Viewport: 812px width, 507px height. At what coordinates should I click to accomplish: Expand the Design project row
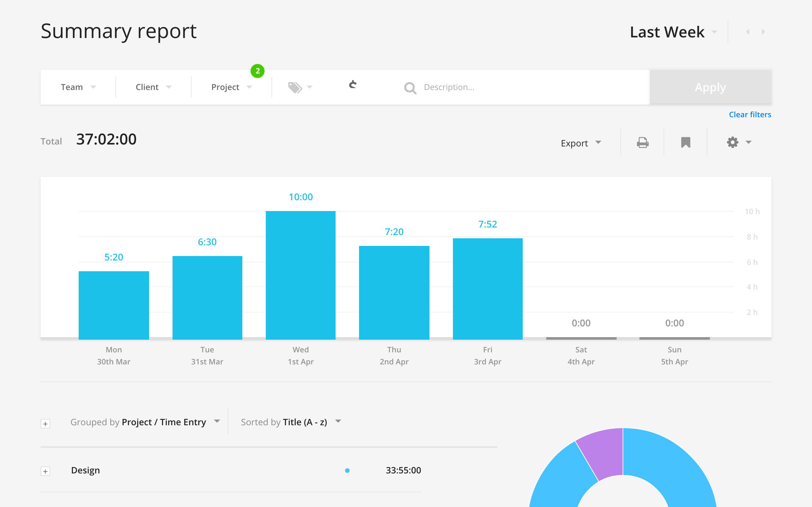point(46,470)
